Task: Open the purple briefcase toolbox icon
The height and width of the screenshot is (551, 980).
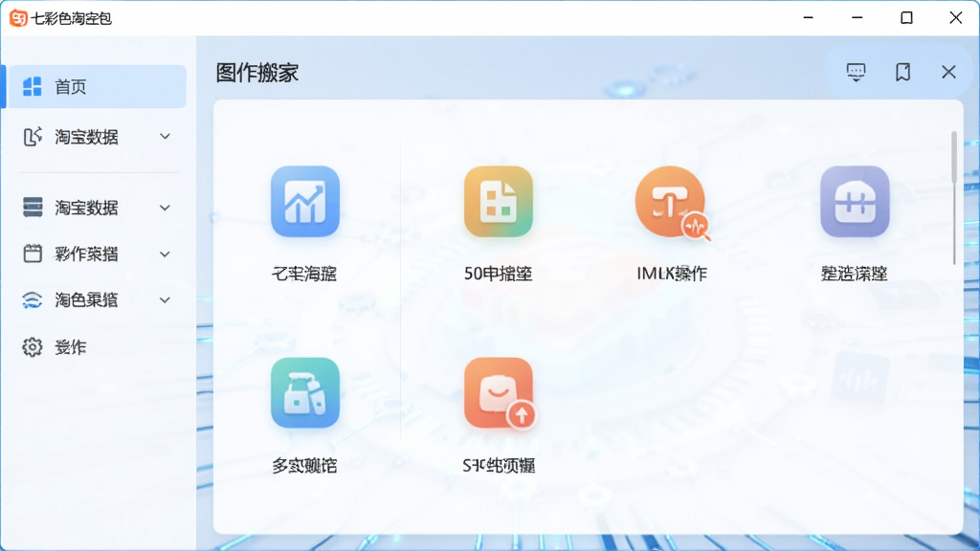Action: click(855, 201)
